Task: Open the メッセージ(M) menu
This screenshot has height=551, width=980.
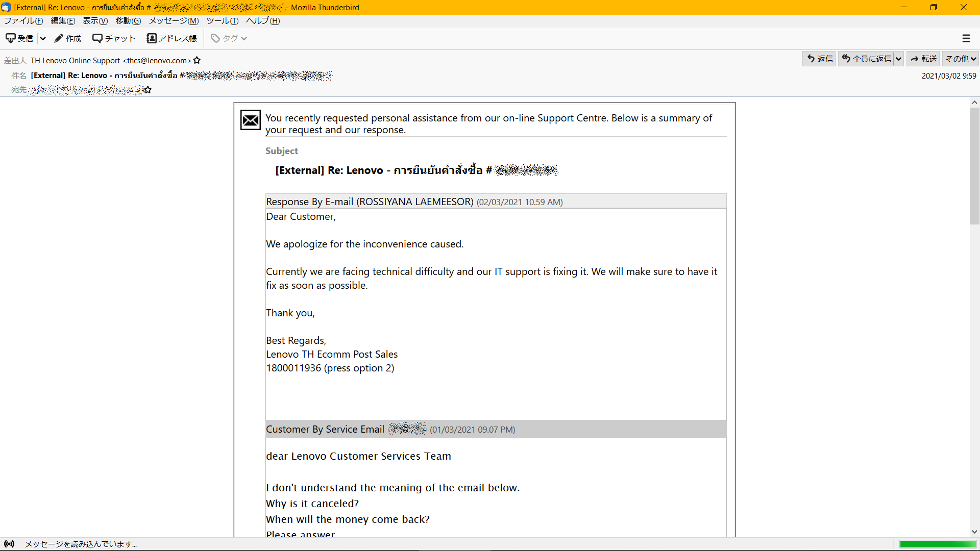Action: tap(174, 21)
